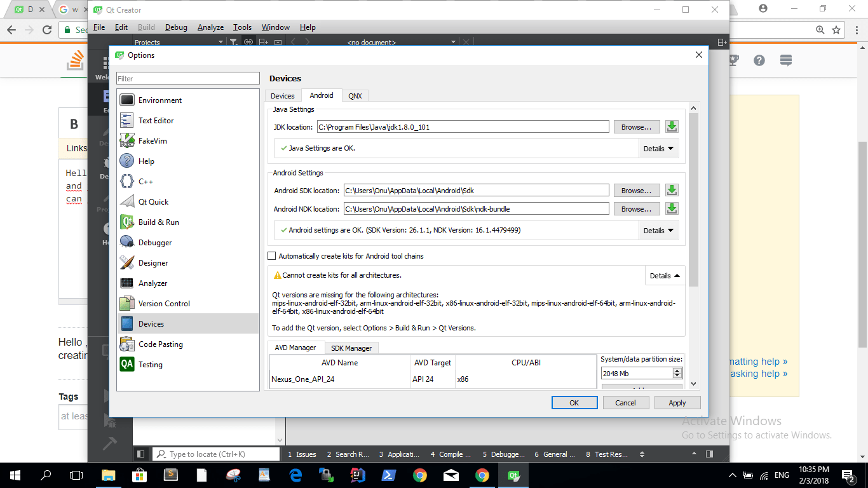This screenshot has width=868, height=488.
Task: Enable automatically create kits for Android
Action: coord(273,256)
